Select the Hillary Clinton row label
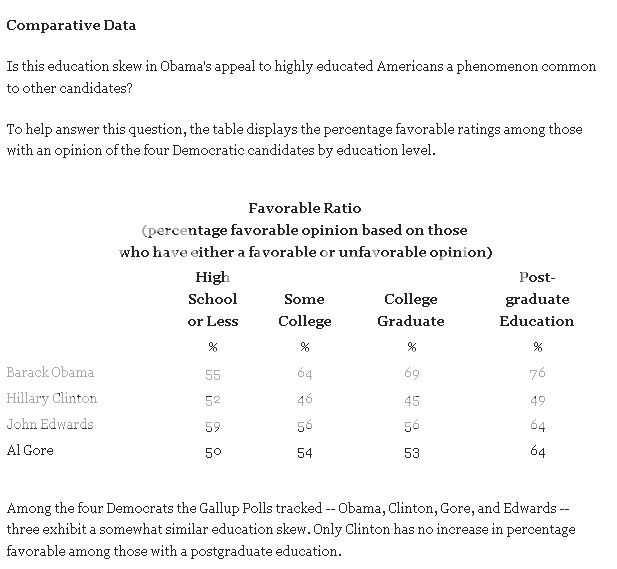This screenshot has height=569, width=617. [52, 399]
